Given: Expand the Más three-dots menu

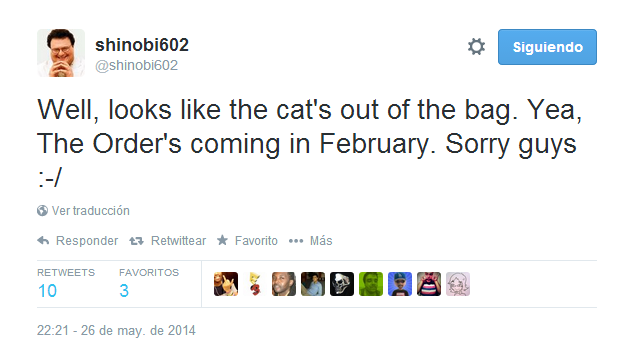Looking at the screenshot, I should [296, 241].
